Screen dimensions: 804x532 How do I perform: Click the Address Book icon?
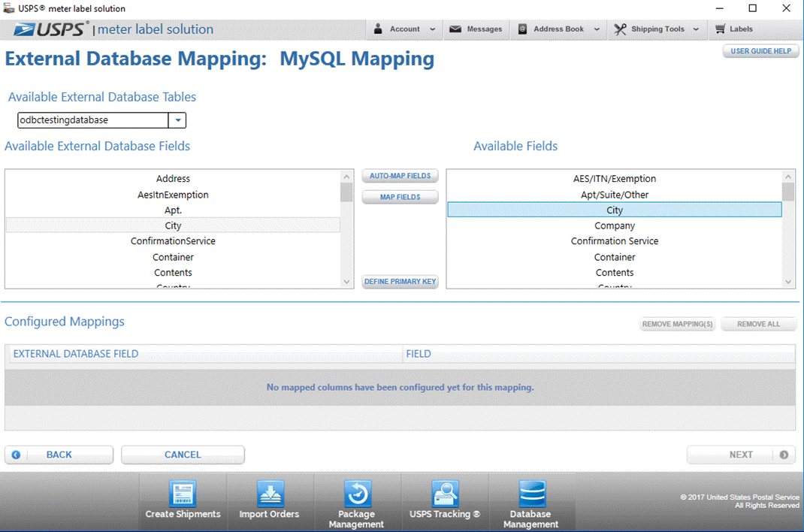(x=522, y=29)
